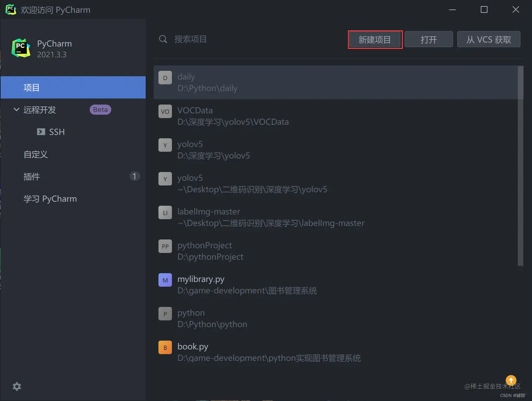532x401 pixels.
Task: Click the book.py project icon
Action: (165, 347)
